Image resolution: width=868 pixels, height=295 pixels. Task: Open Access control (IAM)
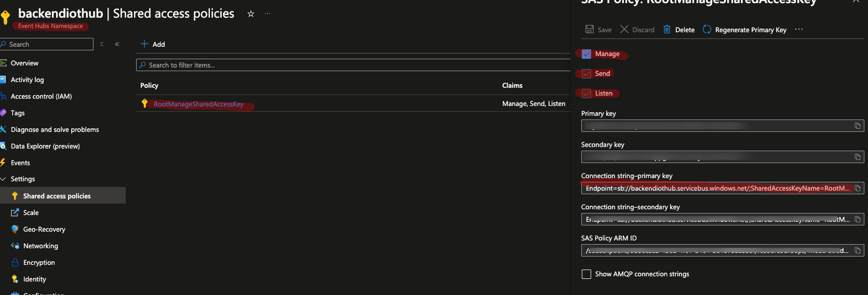pos(41,96)
